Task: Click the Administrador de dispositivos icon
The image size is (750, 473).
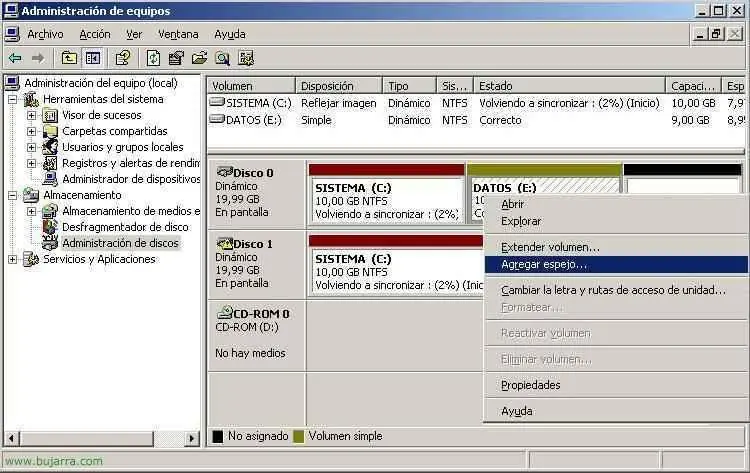Action: click(50, 179)
